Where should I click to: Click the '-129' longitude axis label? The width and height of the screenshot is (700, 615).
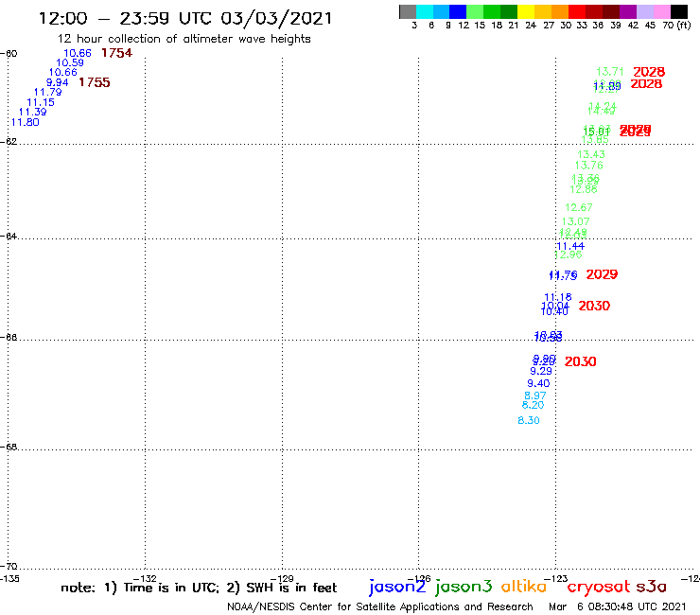(x=282, y=579)
